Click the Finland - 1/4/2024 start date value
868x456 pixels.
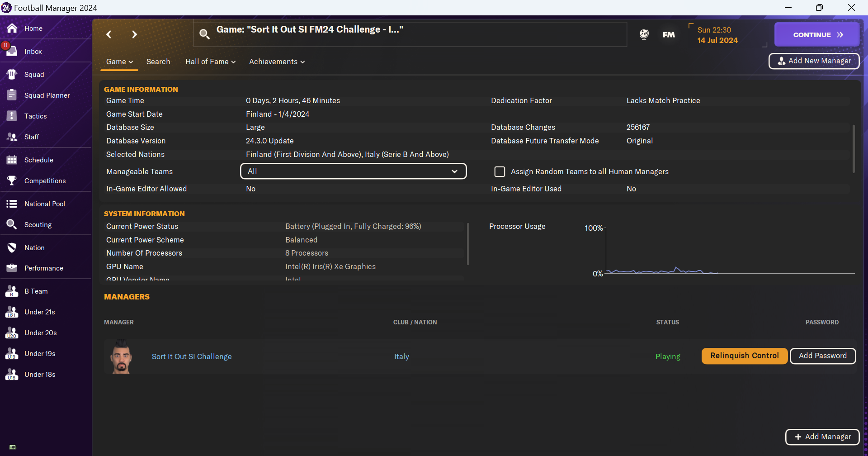[278, 114]
